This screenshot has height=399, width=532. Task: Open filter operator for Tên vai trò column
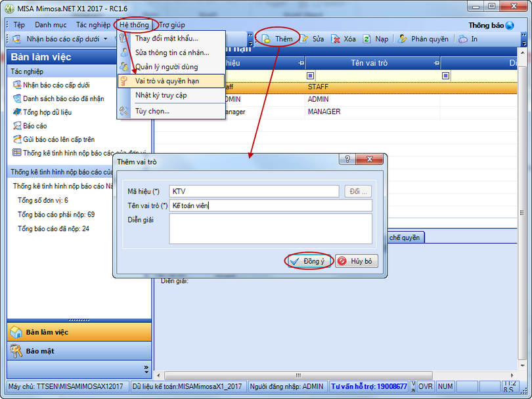pos(445,75)
